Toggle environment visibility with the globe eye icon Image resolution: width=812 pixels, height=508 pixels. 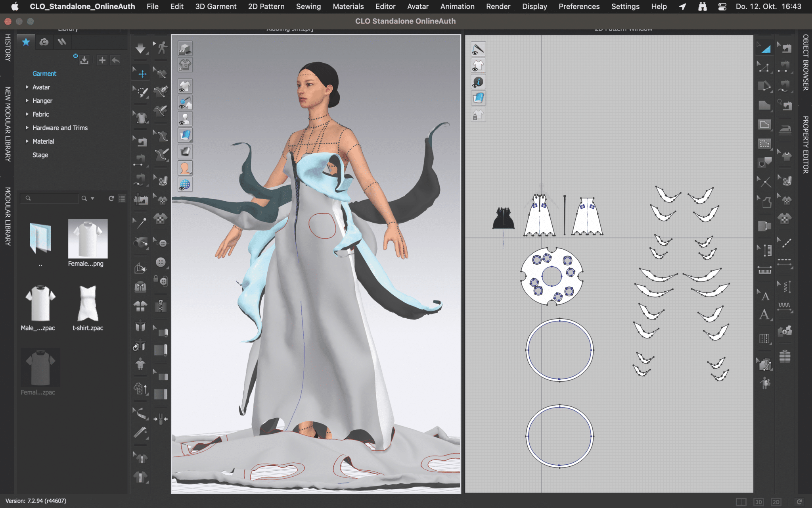(x=185, y=184)
